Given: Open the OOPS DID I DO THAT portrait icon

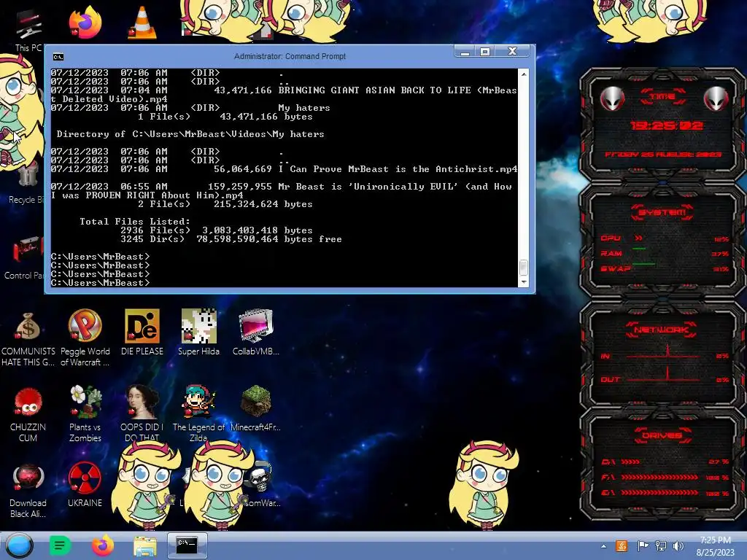Looking at the screenshot, I should [x=142, y=413].
